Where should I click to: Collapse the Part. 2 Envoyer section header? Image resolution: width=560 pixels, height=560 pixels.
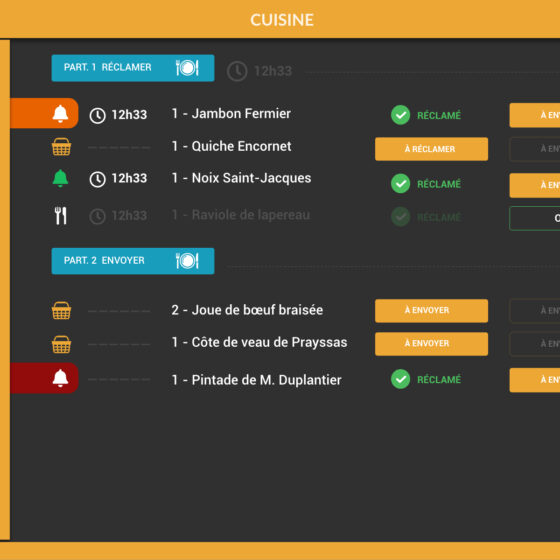(133, 261)
